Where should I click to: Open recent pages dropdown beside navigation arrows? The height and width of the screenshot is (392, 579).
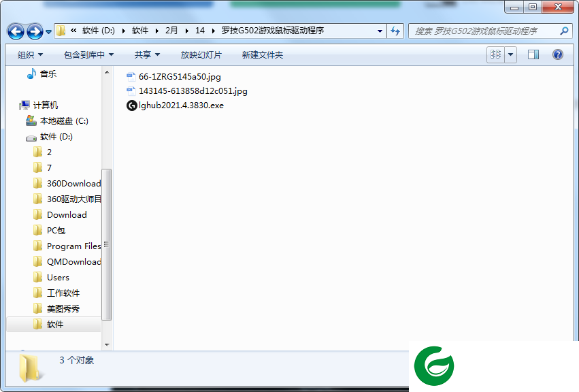[48, 32]
